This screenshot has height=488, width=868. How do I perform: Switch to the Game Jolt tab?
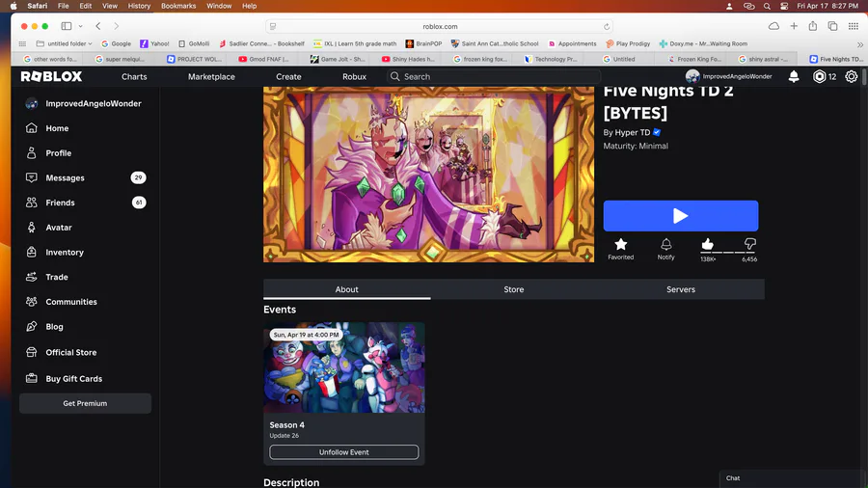pos(338,59)
